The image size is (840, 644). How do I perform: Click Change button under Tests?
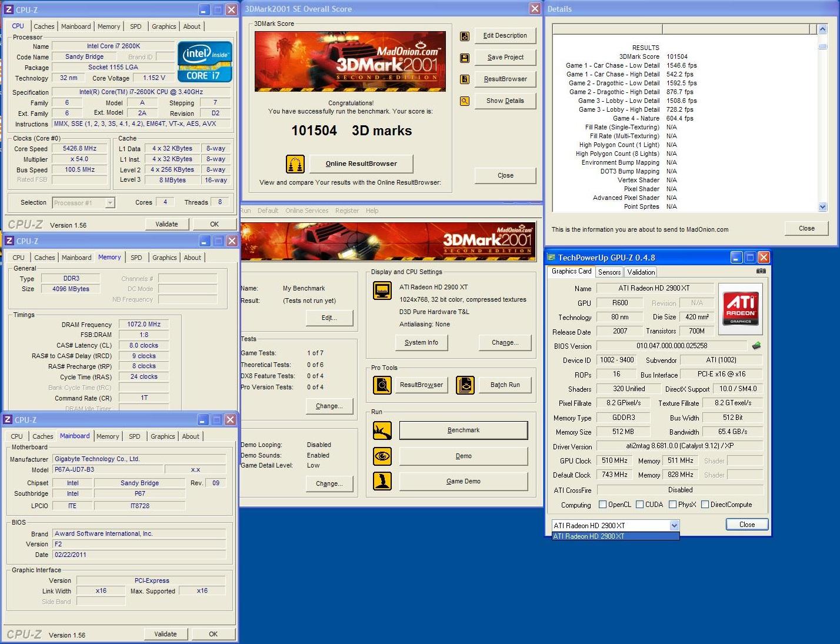(x=329, y=406)
